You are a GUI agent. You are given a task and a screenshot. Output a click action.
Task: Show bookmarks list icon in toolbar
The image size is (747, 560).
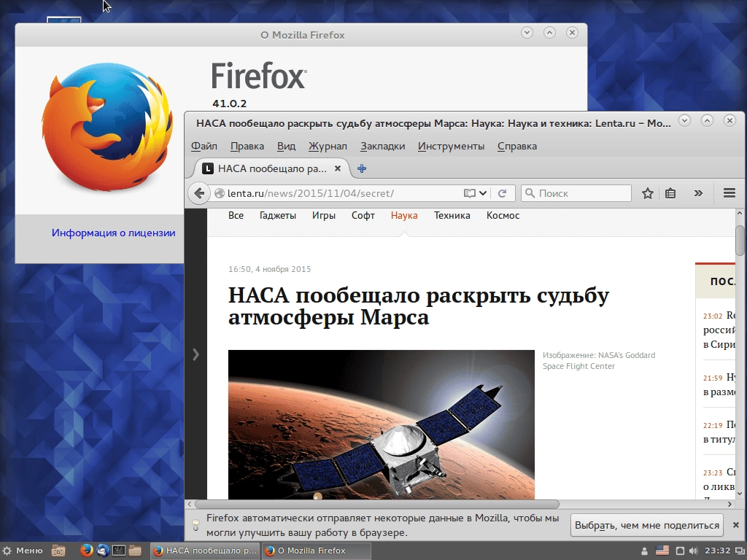pos(670,192)
